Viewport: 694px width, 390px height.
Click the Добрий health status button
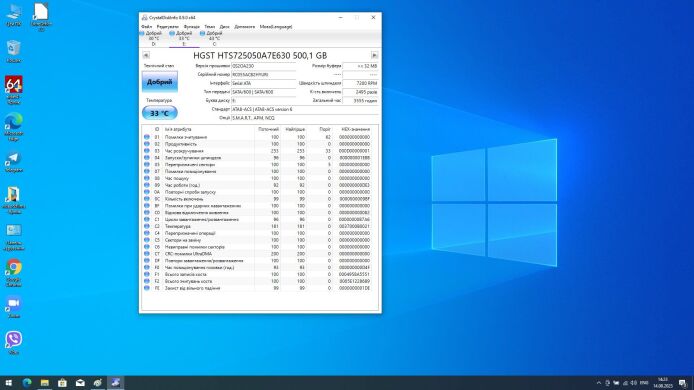pos(160,82)
